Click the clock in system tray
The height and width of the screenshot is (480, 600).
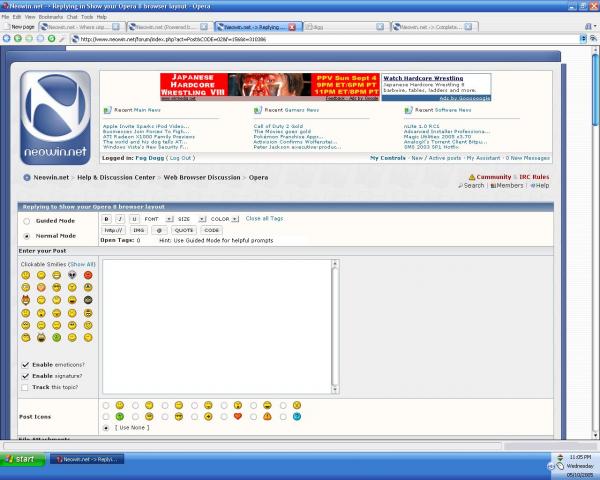[x=580, y=457]
